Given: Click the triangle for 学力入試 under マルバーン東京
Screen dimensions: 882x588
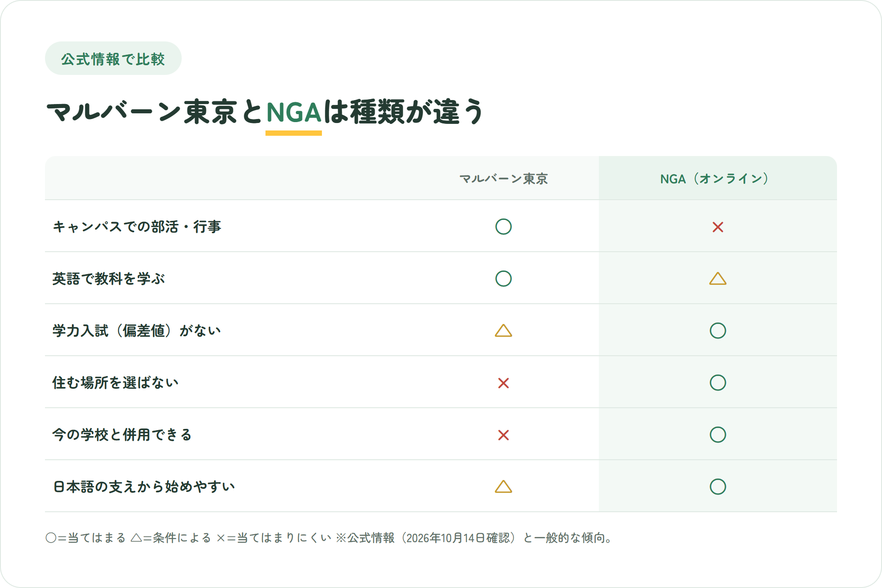Looking at the screenshot, I should pos(503,331).
